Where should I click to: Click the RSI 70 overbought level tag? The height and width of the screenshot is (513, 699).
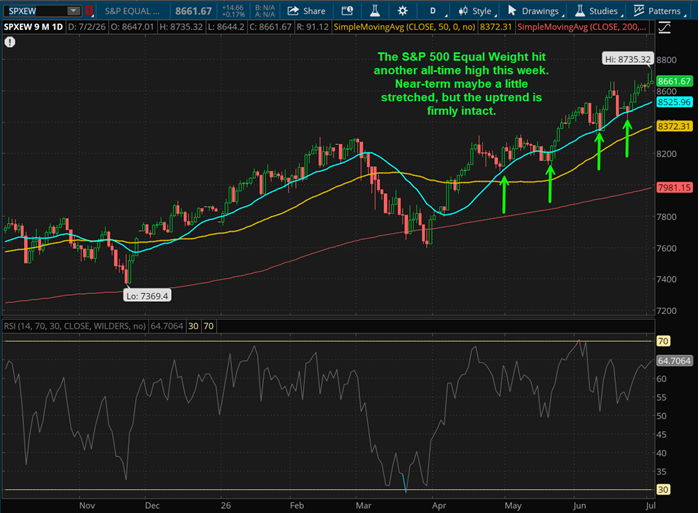pyautogui.click(x=663, y=341)
